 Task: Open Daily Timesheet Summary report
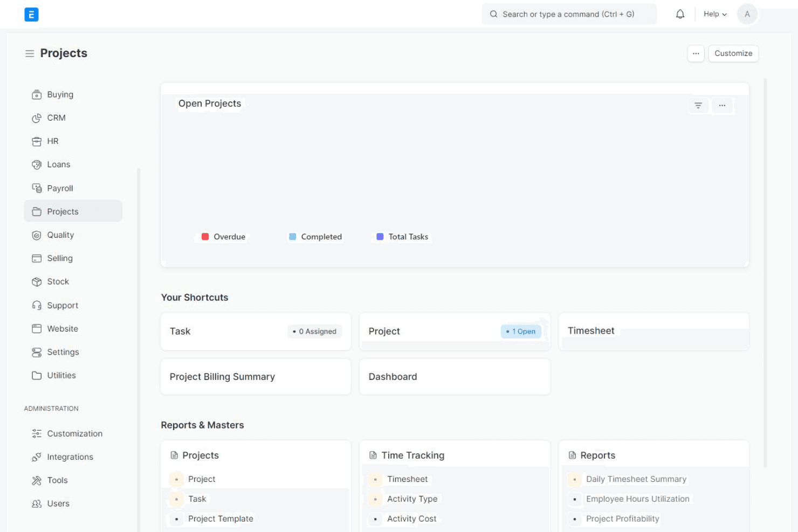pyautogui.click(x=636, y=479)
